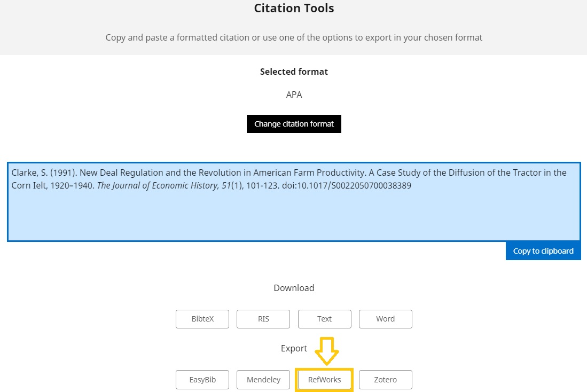Export the citation to Mendeley

(x=263, y=380)
